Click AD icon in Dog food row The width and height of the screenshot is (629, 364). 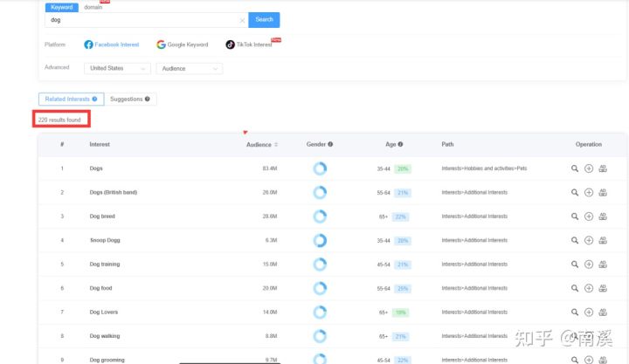[603, 288]
